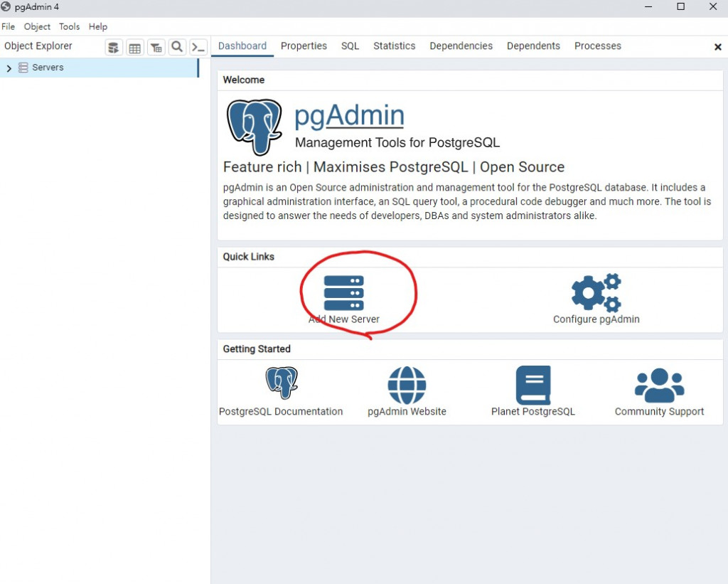This screenshot has width=728, height=584.
Task: Open the Object menu
Action: [37, 26]
